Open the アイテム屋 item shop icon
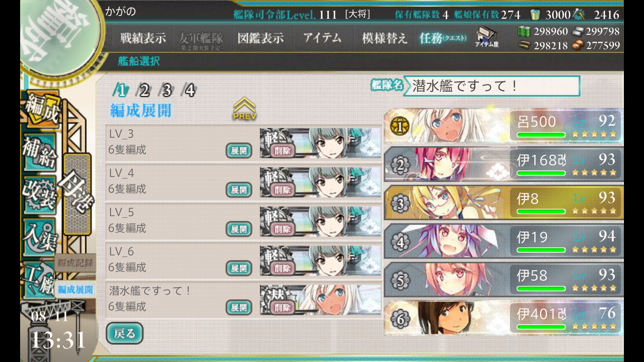 (x=487, y=38)
